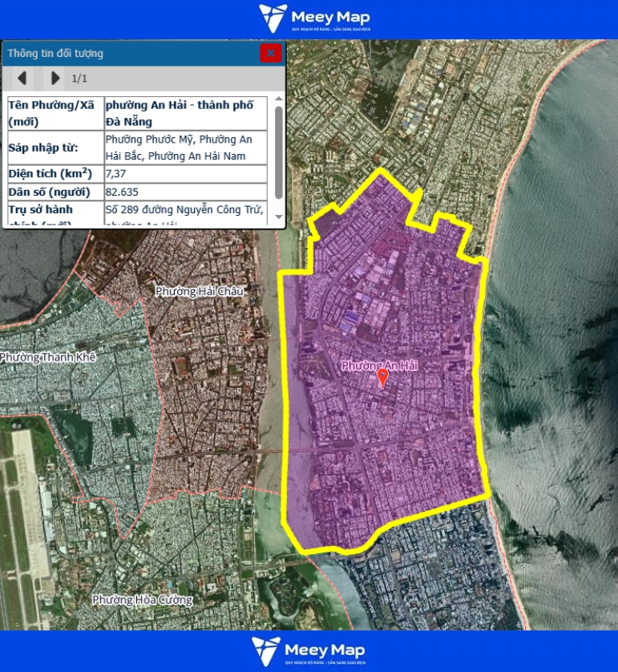This screenshot has width=618, height=672.
Task: Click the Phường An Hải map label
Action: 380,366
